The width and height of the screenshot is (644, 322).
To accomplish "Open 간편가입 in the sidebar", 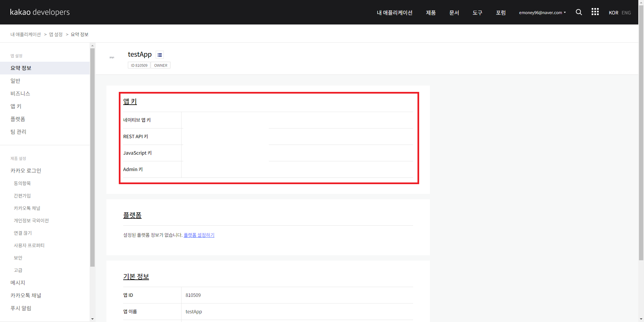I will click(22, 196).
